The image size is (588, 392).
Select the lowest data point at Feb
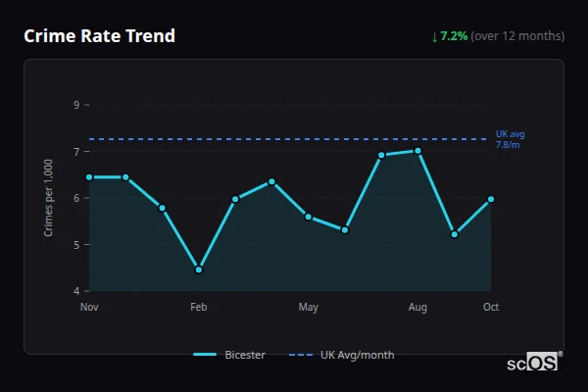[199, 269]
